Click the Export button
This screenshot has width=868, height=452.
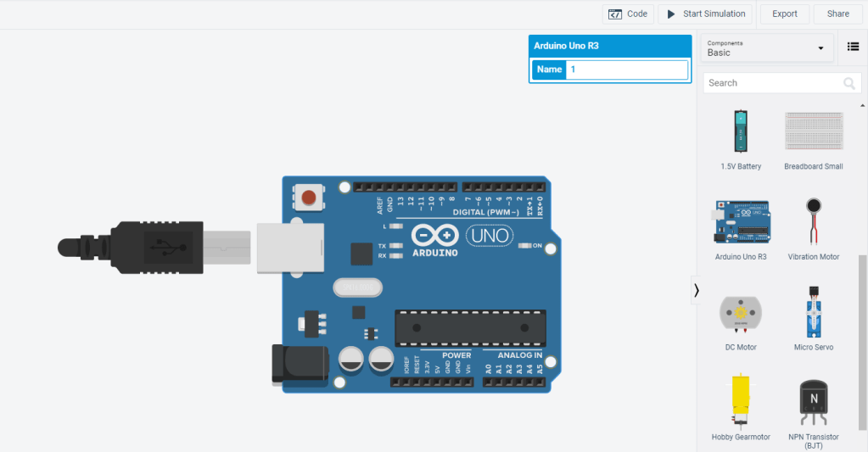coord(784,14)
